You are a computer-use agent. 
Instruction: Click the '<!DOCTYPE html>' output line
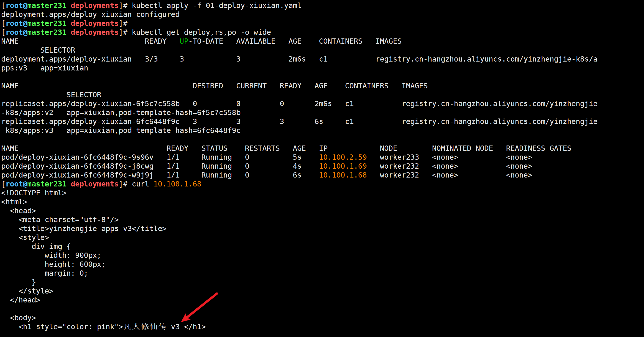click(x=34, y=193)
